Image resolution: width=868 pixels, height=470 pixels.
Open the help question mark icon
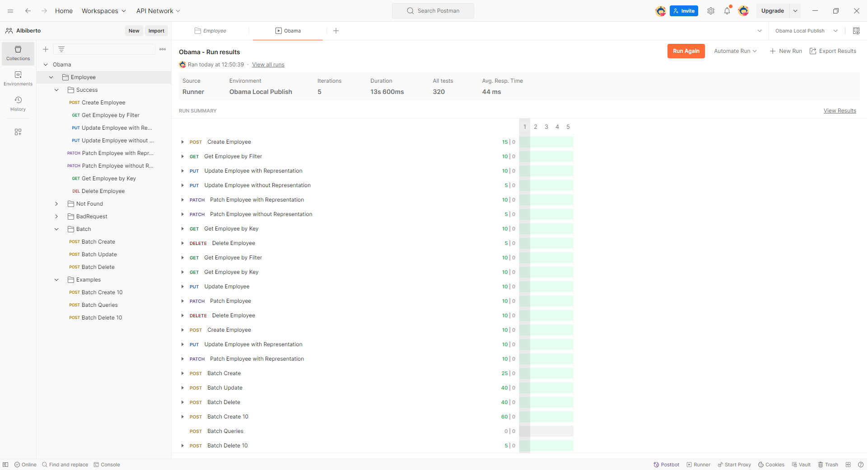pos(861,465)
